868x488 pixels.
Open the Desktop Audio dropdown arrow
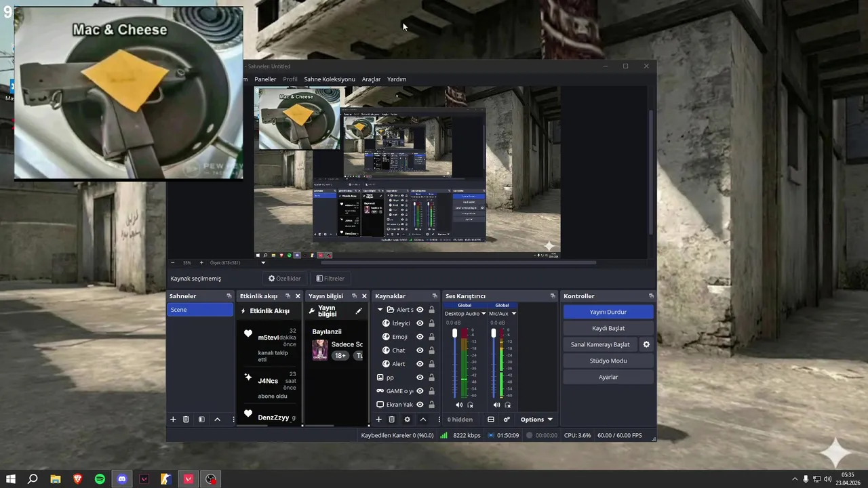click(x=484, y=314)
